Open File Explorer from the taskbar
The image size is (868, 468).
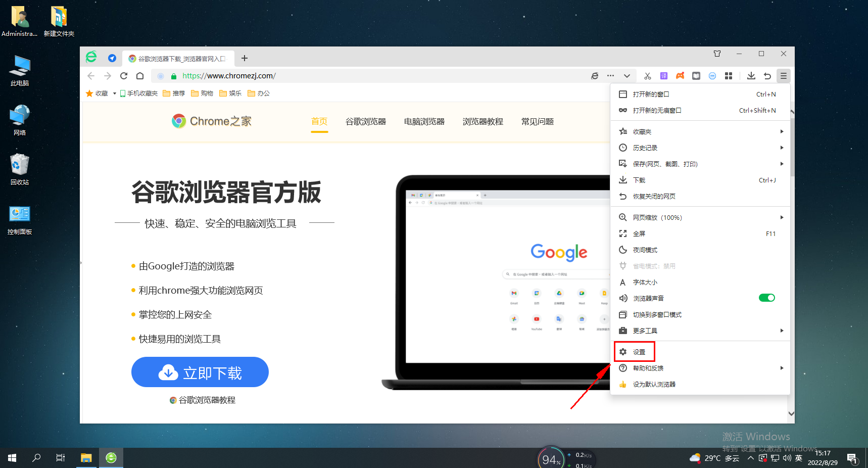[x=86, y=458]
